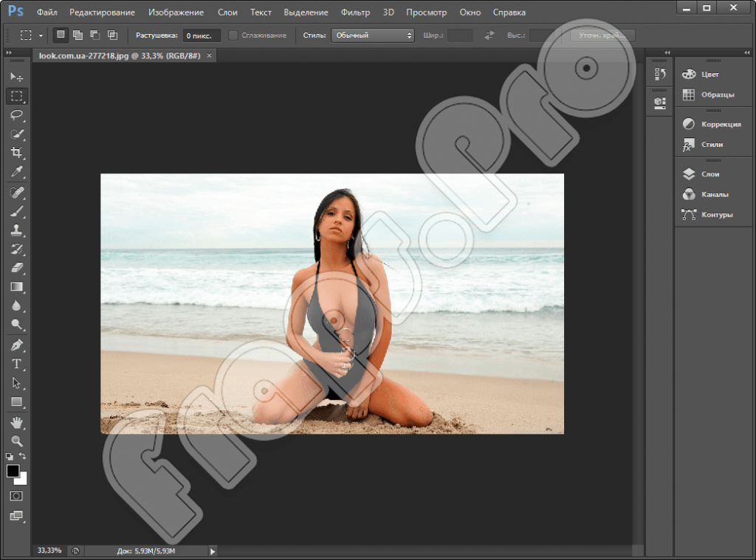756x560 pixels.
Task: Open the Фильтр menu
Action: (355, 13)
